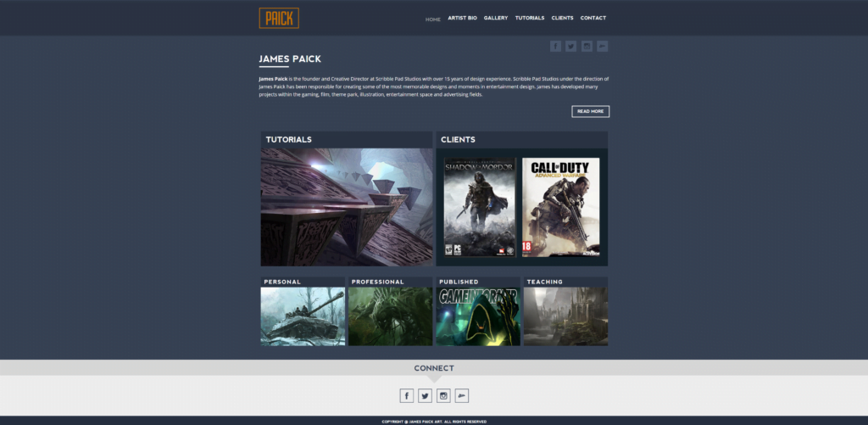Open Twitter icon in the header
Image resolution: width=868 pixels, height=425 pixels.
[x=570, y=47]
